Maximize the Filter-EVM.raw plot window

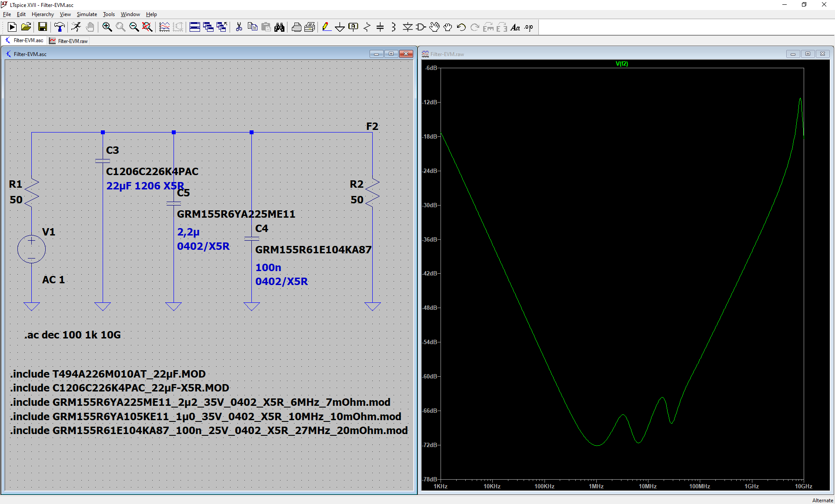pos(808,54)
